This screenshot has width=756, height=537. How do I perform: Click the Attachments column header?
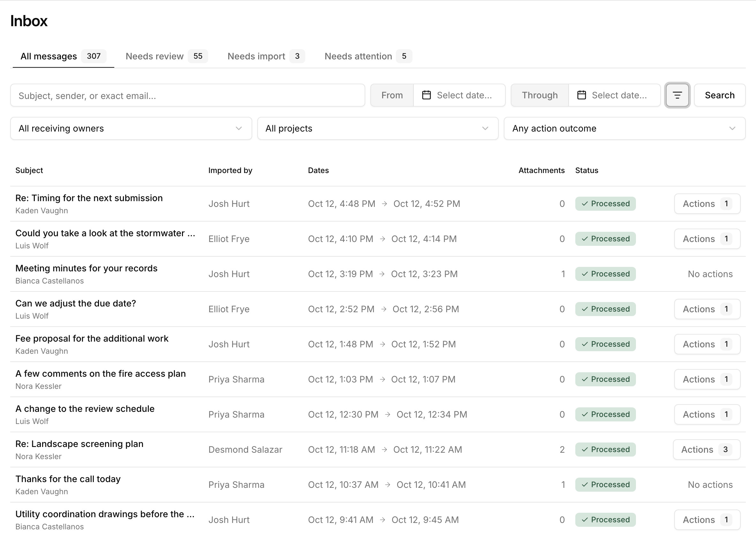click(541, 170)
